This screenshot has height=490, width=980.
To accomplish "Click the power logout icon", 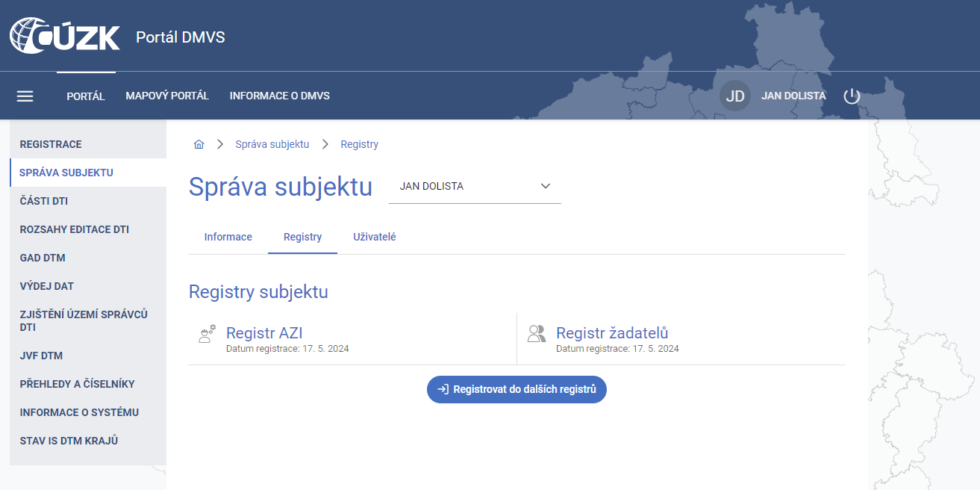I will 852,96.
